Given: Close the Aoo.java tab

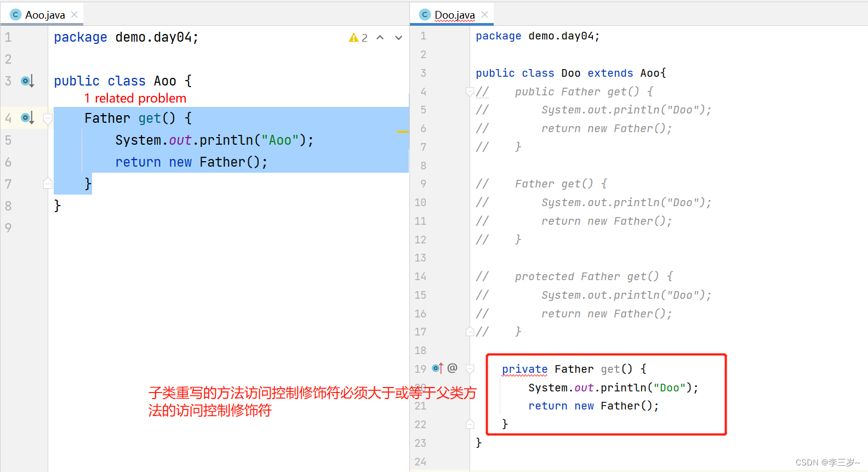Looking at the screenshot, I should 75,14.
